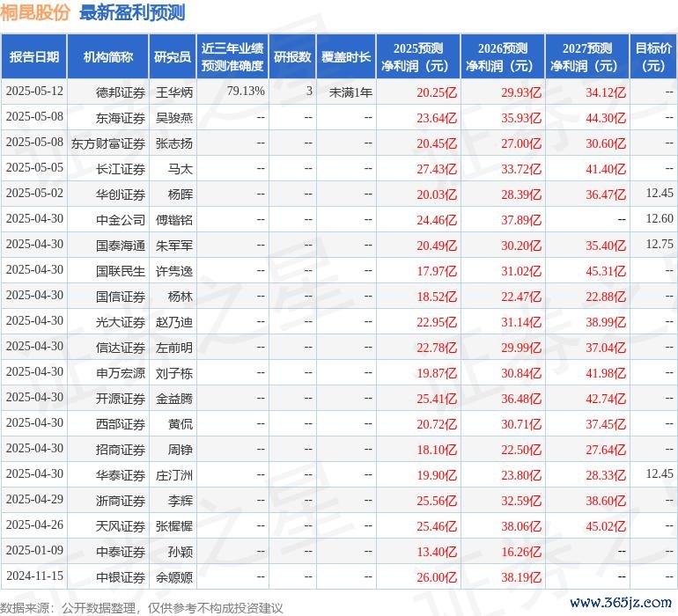Click the 2024-11-15 report date
The height and width of the screenshot is (616, 678).
tap(34, 576)
